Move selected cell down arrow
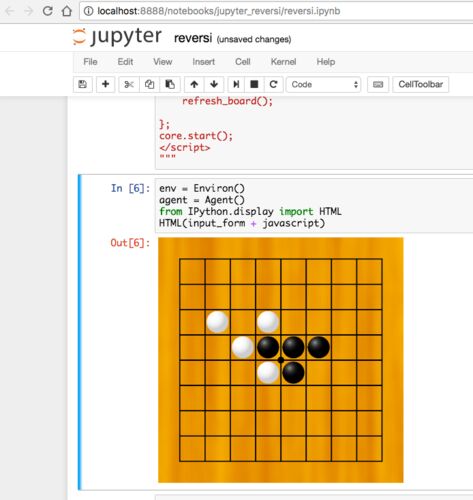The height and width of the screenshot is (500, 473). click(214, 84)
